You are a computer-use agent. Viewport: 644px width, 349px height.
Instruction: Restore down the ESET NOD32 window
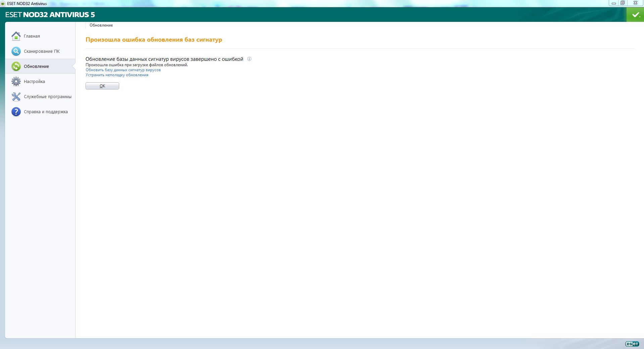[623, 3]
